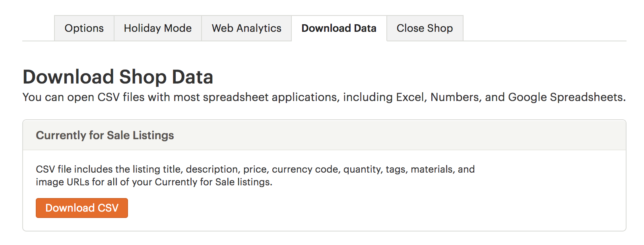
Task: Click the word "Excel" in the subtitle
Action: click(x=410, y=97)
